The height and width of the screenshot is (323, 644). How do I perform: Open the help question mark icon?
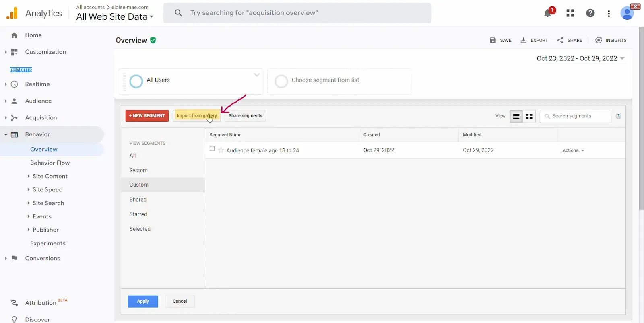590,13
